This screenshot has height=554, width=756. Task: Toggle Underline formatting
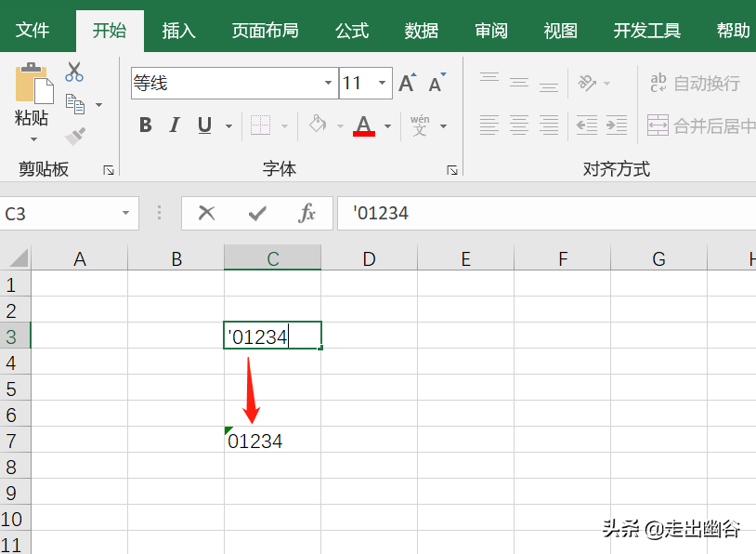[205, 125]
